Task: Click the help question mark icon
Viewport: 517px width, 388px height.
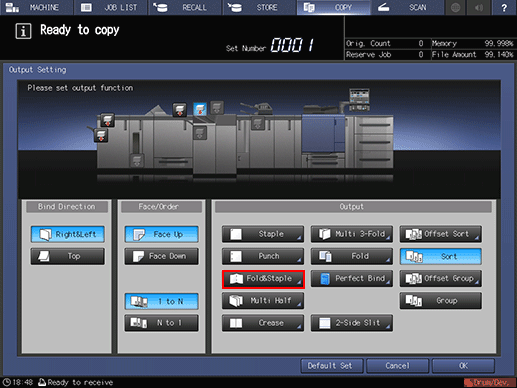Action: click(x=504, y=7)
